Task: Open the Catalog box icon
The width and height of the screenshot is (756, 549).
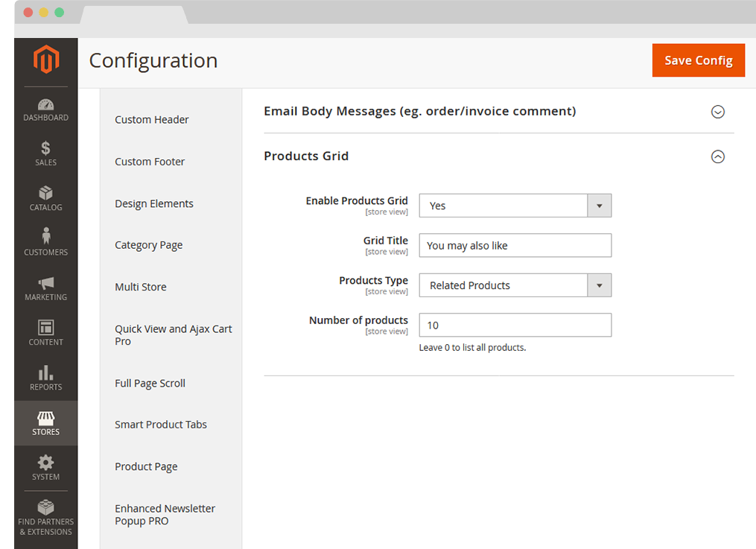Action: (x=45, y=194)
